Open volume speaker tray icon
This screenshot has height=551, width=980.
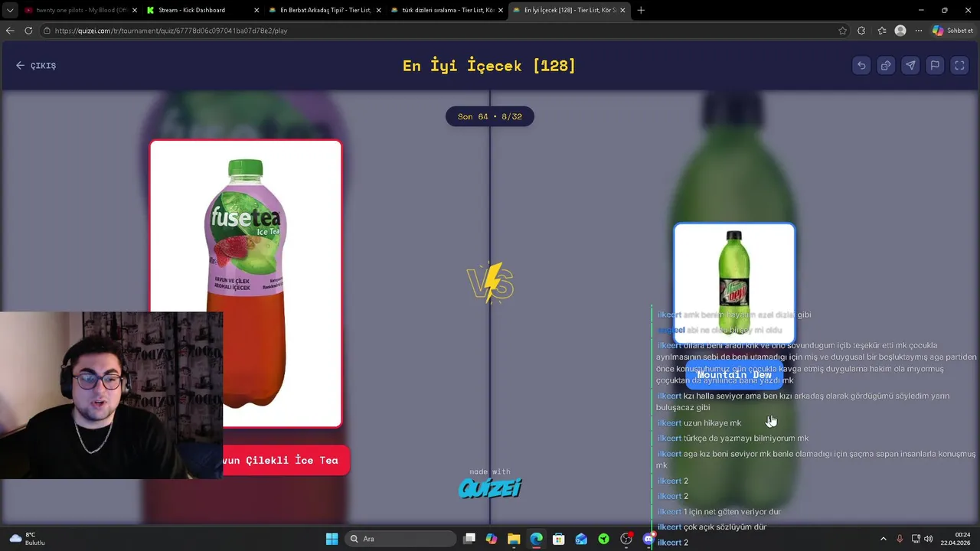click(x=929, y=539)
